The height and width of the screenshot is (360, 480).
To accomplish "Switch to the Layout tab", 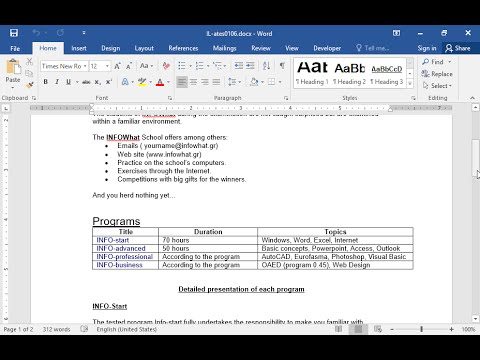I will pos(144,48).
